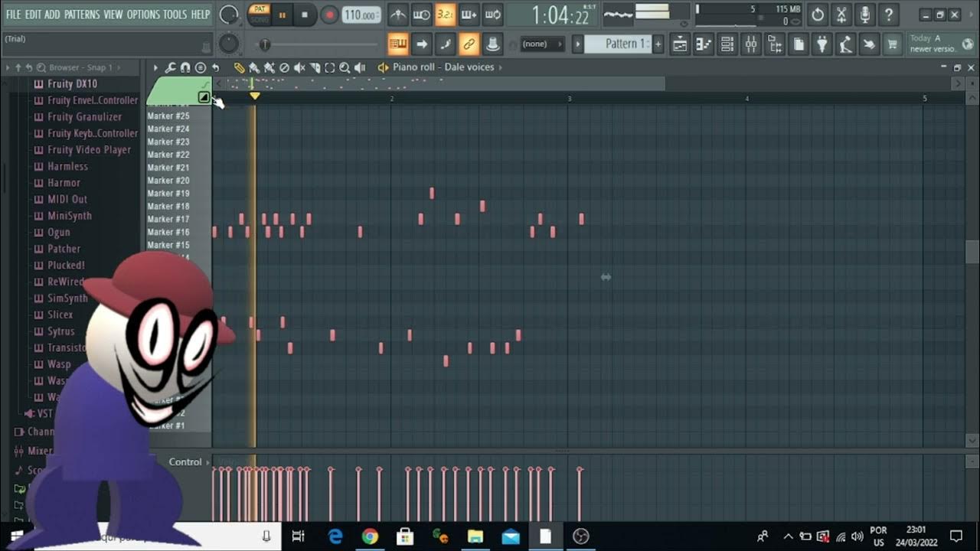Select the Draw pencil tool in piano roll
Viewport: 980px width, 551px height.
[240, 67]
